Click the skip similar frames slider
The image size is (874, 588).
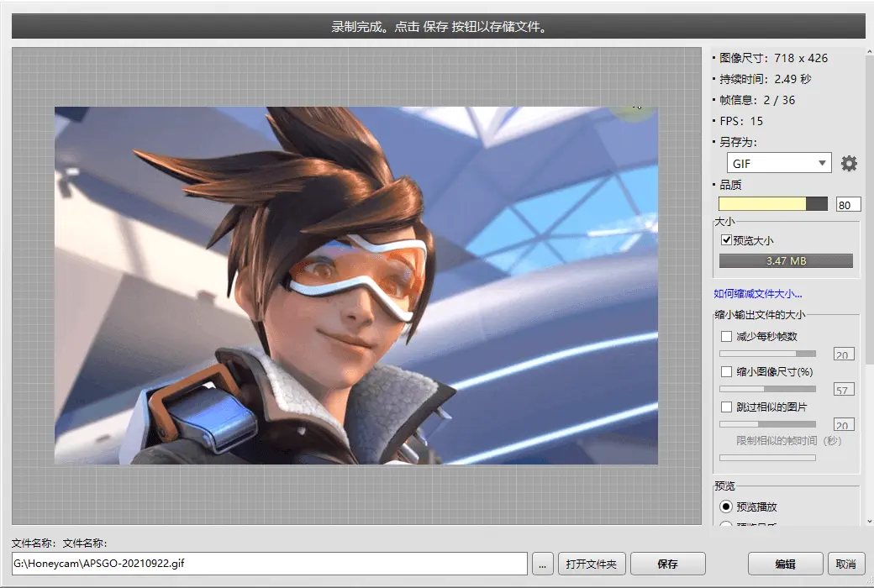(x=767, y=424)
